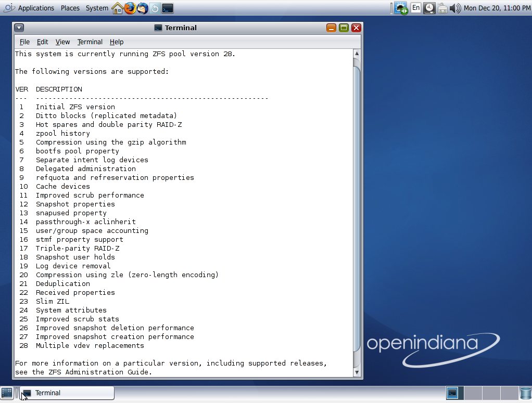Click the Terminal taskbar button
This screenshot has width=532, height=403.
point(67,393)
